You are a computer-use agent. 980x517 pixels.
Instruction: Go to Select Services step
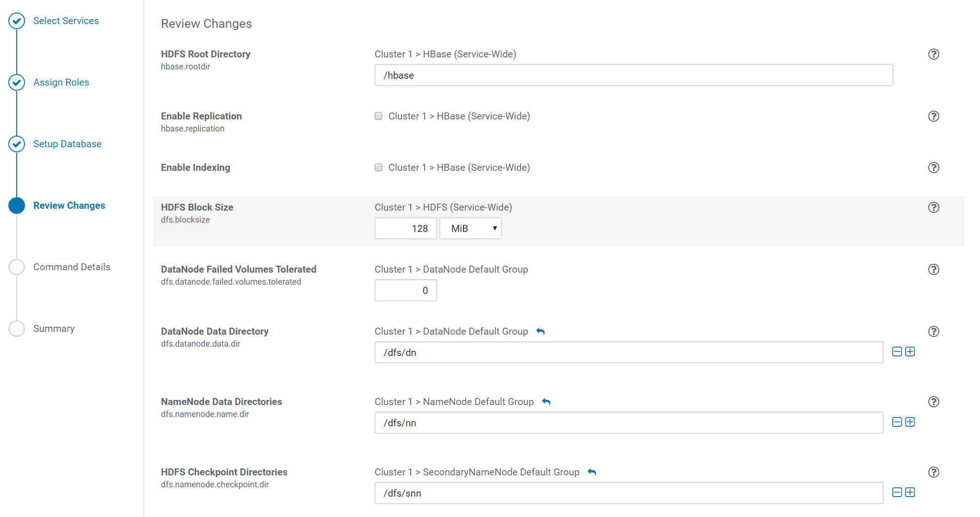click(66, 21)
